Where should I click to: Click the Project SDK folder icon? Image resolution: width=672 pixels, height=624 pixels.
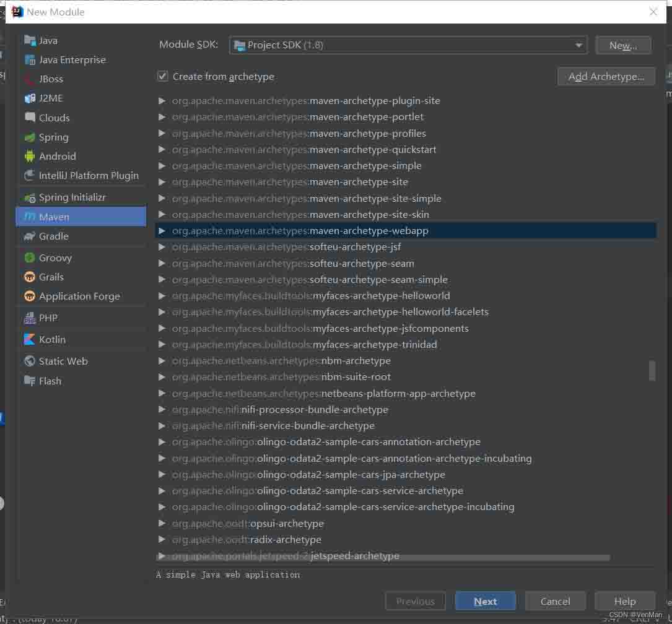pyautogui.click(x=240, y=45)
